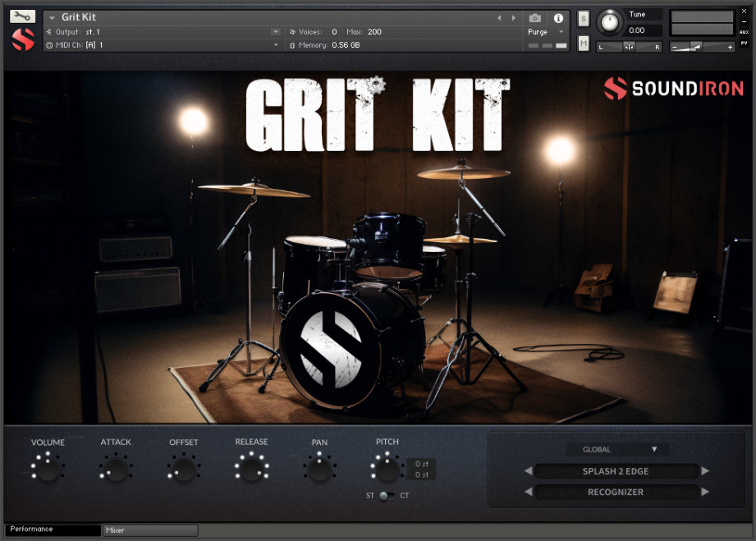Click the header volume slider handle
This screenshot has width=756, height=541.
(x=696, y=47)
